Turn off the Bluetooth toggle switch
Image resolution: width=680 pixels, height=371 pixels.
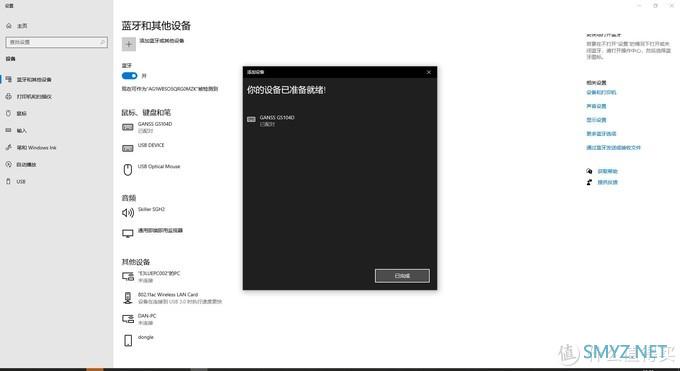pos(129,76)
